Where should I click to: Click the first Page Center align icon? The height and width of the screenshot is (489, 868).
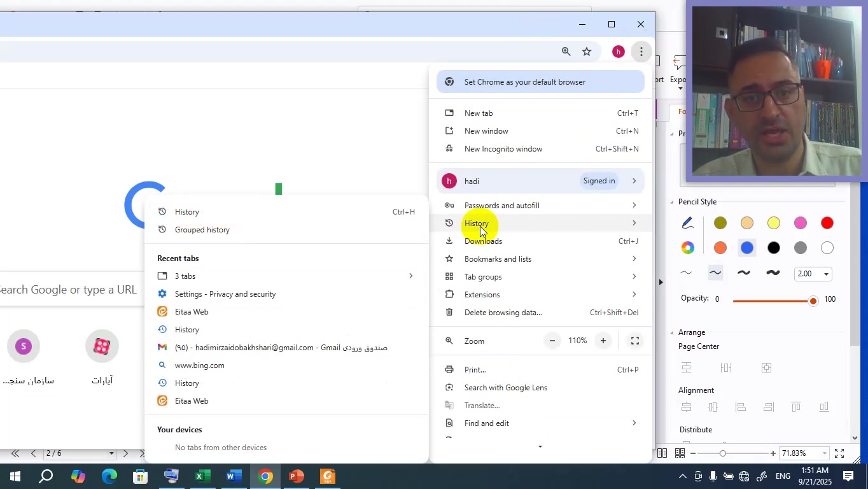pyautogui.click(x=686, y=367)
